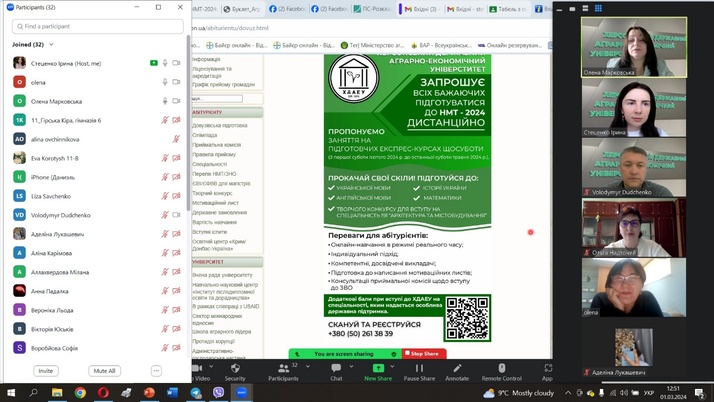Click the Participants icon in Zoom toolbar

tap(283, 372)
